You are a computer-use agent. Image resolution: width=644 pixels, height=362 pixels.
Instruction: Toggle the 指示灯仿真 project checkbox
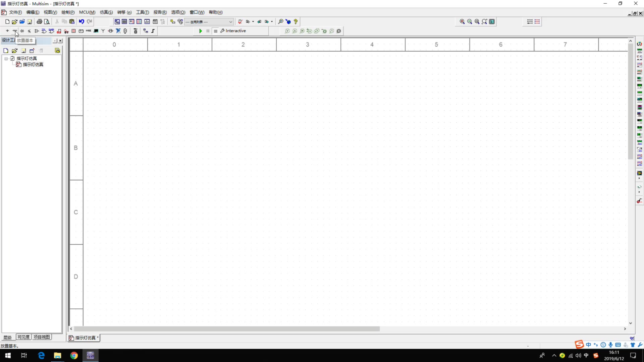[x=12, y=58]
